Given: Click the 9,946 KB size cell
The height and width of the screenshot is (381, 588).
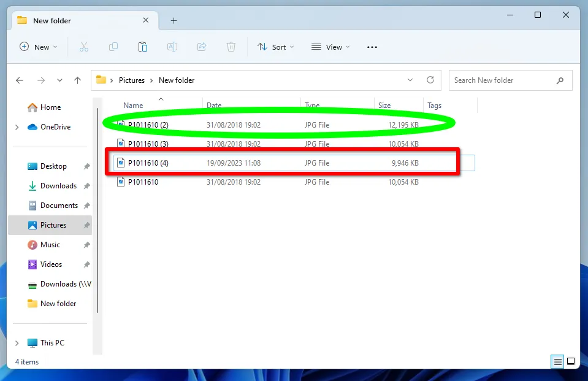Looking at the screenshot, I should coord(405,163).
